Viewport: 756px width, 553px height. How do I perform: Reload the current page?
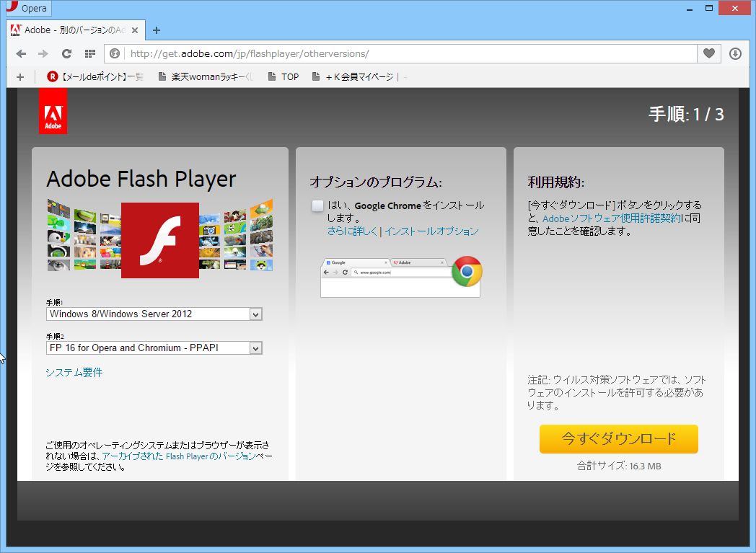(x=66, y=53)
